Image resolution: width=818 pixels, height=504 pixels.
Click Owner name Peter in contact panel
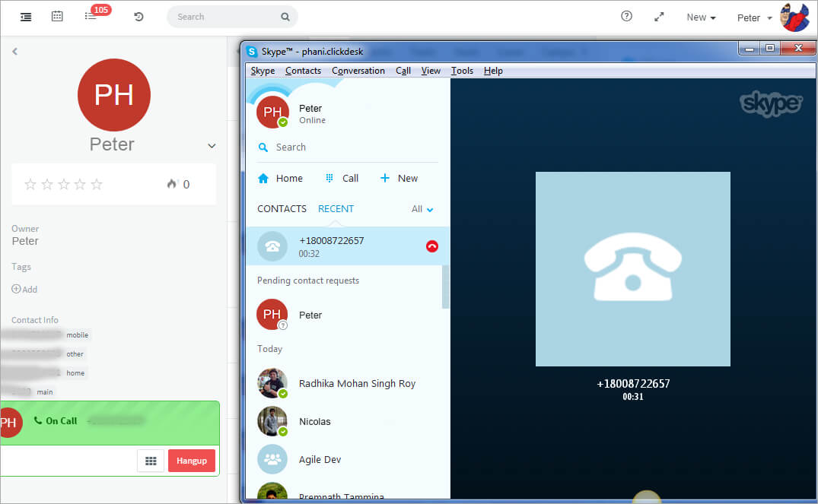(x=25, y=241)
